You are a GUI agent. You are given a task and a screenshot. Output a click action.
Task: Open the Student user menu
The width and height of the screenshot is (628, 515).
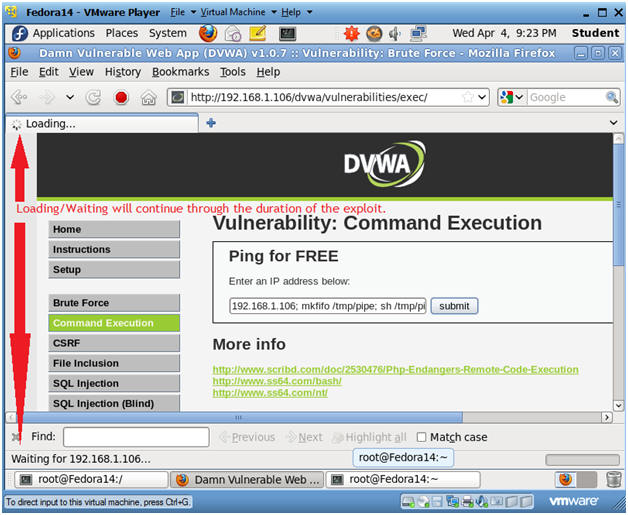click(x=595, y=33)
